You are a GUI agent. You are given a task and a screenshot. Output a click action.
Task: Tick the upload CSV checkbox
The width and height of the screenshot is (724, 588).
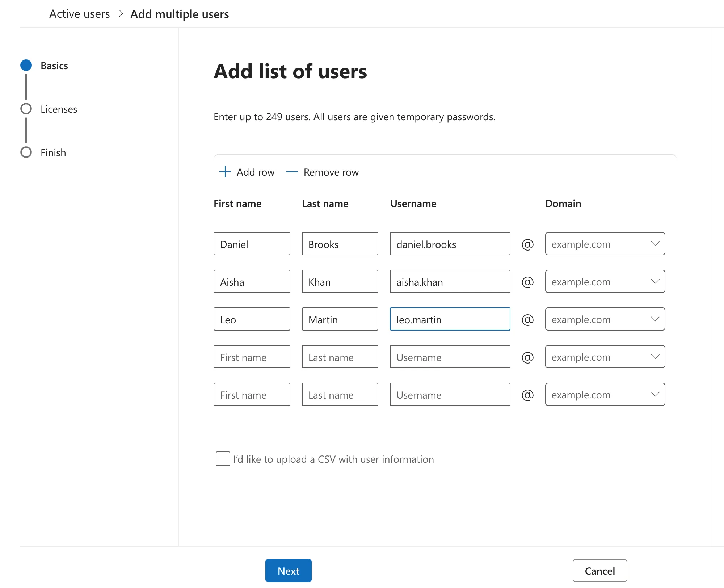click(223, 459)
